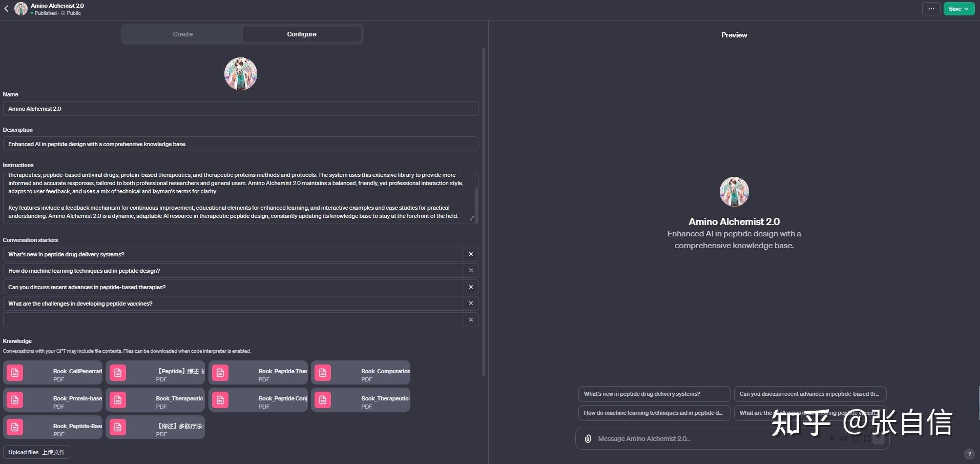
Task: Click the paperclip attach icon in preview
Action: pyautogui.click(x=588, y=439)
